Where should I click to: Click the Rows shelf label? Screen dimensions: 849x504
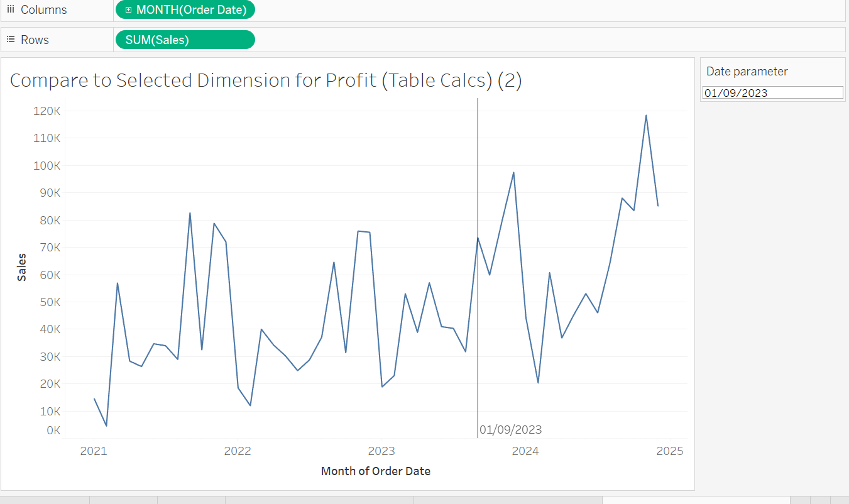(x=35, y=40)
